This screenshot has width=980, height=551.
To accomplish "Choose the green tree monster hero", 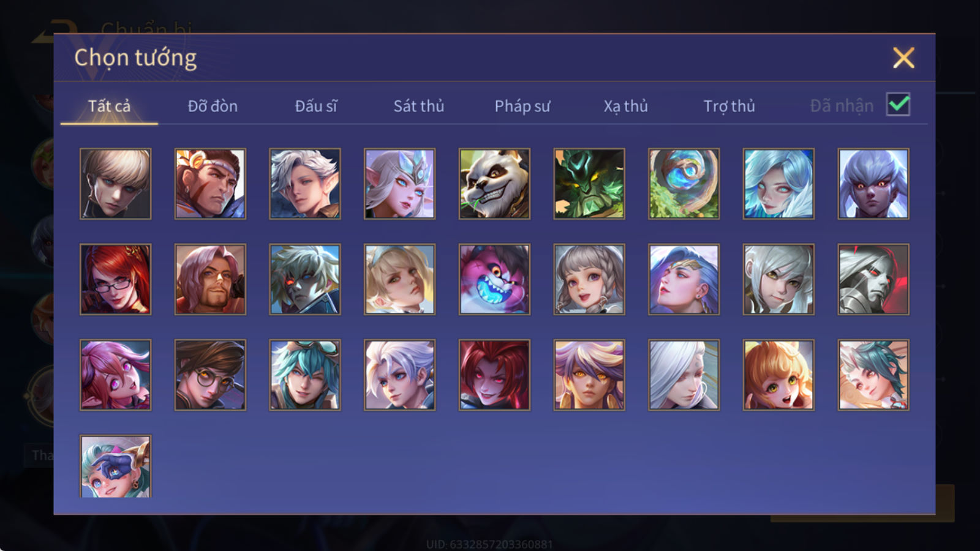I will point(589,184).
